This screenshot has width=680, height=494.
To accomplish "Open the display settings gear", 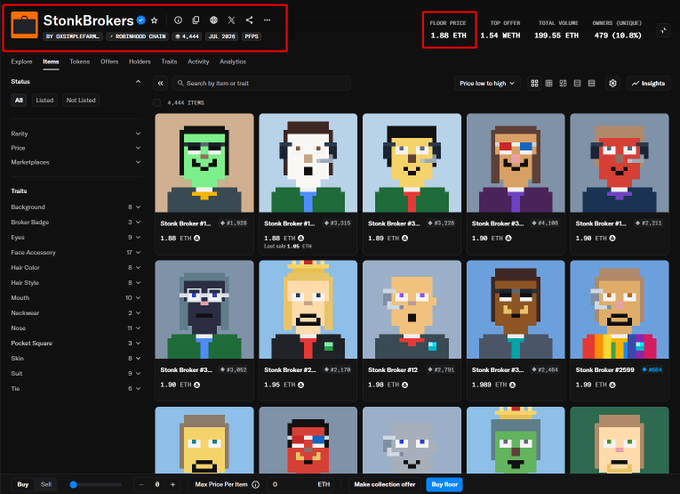I will tap(612, 83).
